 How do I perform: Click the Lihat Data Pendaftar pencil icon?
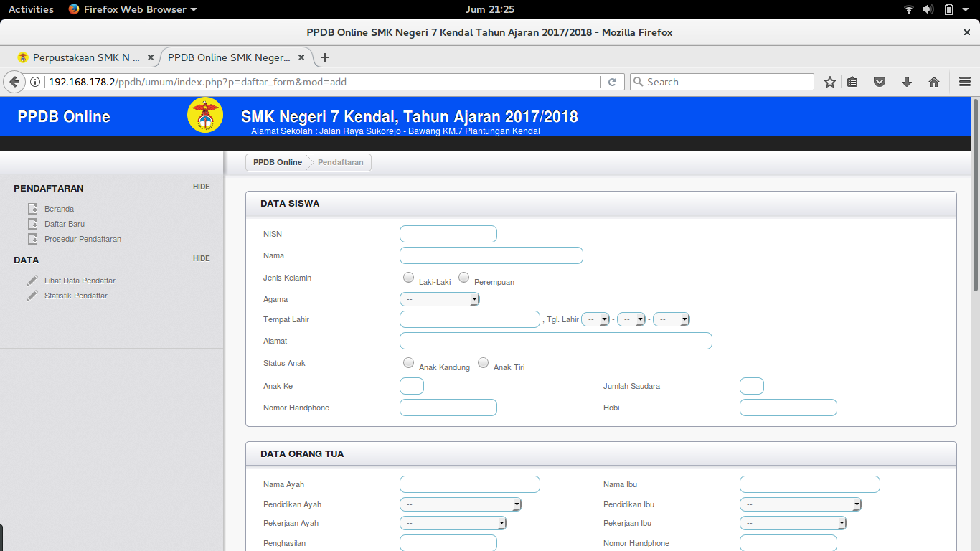(32, 280)
